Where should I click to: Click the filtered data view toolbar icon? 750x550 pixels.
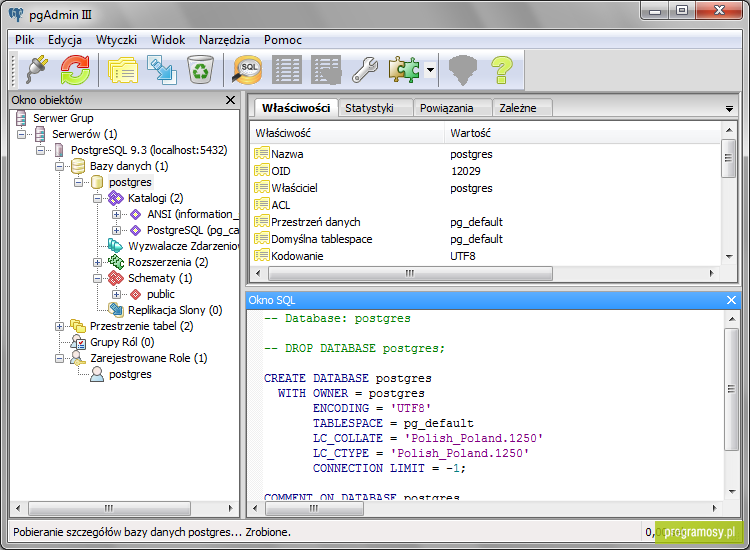[x=326, y=70]
